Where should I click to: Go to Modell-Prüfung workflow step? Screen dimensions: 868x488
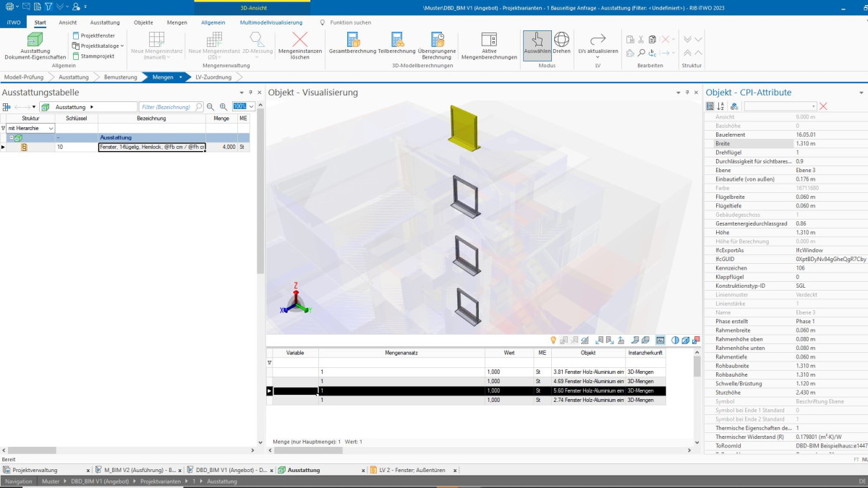[24, 77]
